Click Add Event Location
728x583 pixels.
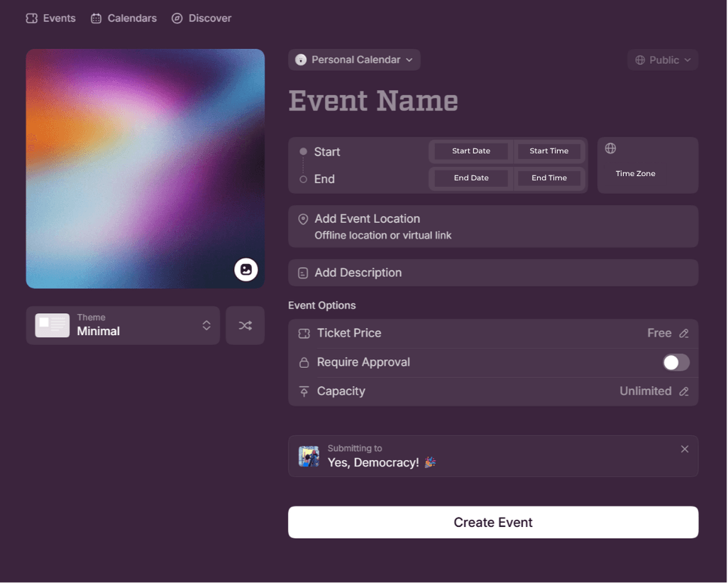coord(493,227)
